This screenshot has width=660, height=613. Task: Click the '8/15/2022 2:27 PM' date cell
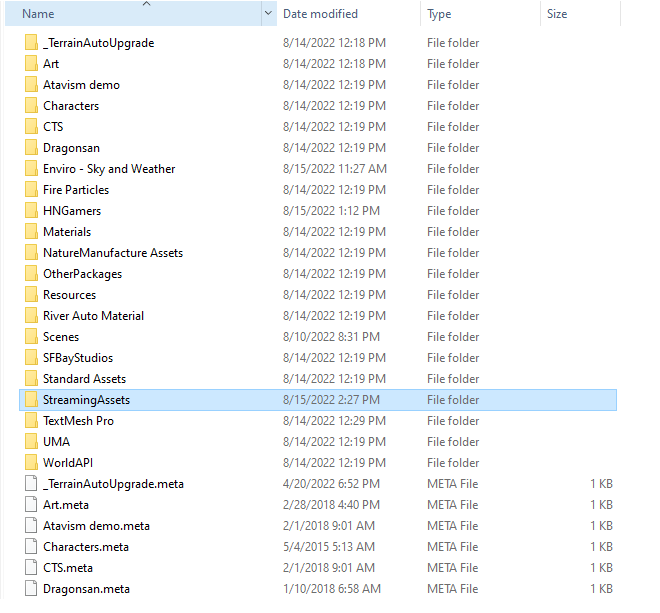pos(331,400)
